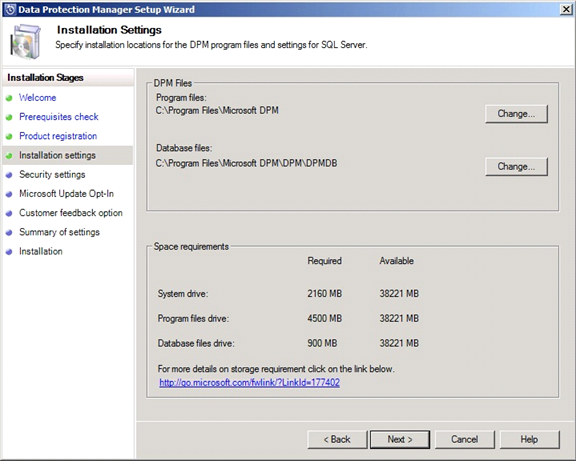The width and height of the screenshot is (576, 461).
Task: Cancel the setup wizard
Action: click(x=465, y=439)
